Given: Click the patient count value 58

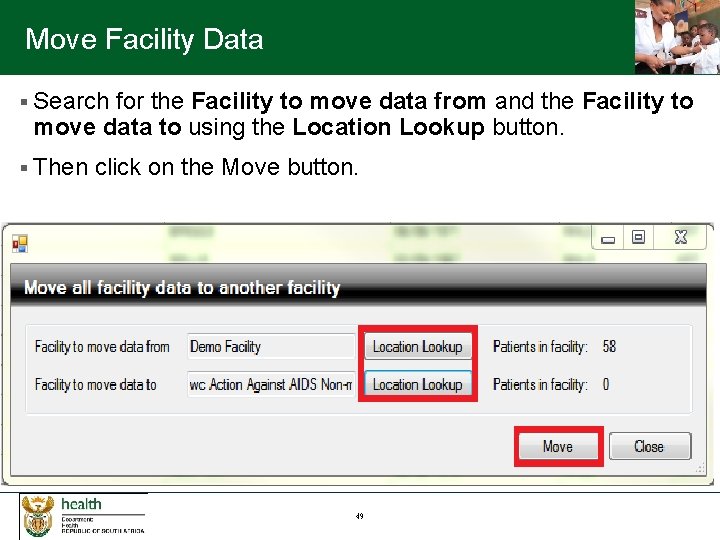Looking at the screenshot, I should (609, 347).
